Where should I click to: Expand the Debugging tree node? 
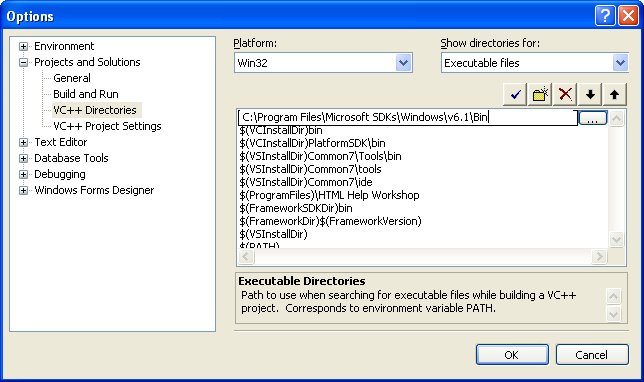click(23, 175)
